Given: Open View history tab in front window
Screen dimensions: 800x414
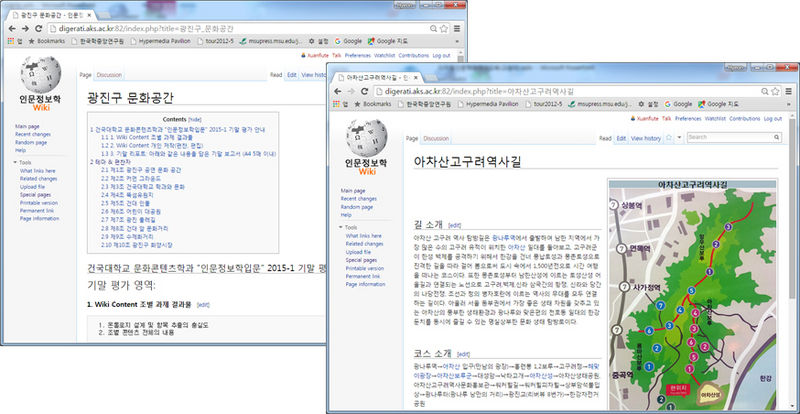Looking at the screenshot, I should tap(645, 138).
